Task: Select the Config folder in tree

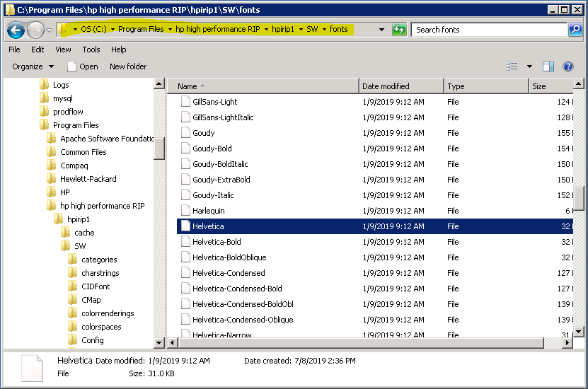Action: tap(86, 340)
